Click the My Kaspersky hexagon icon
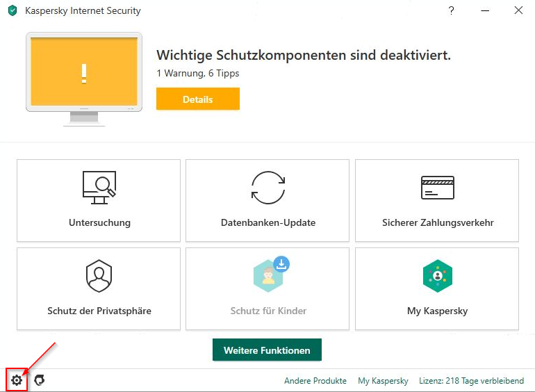Screen dimensions: 535x392 coord(438,276)
